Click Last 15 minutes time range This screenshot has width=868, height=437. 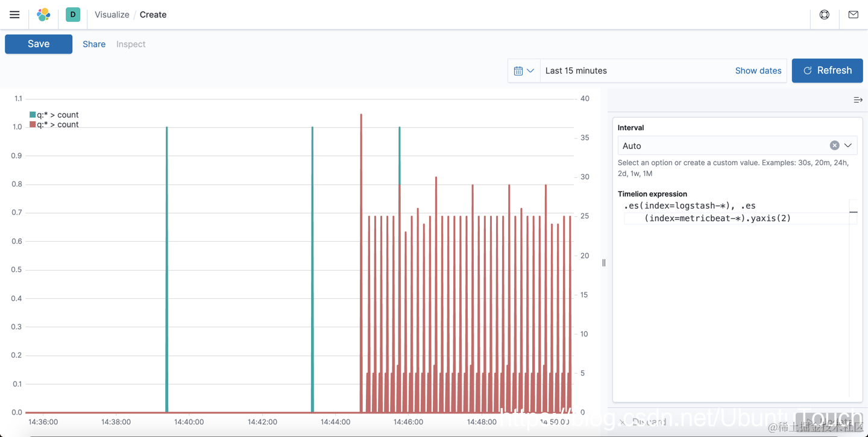click(x=576, y=71)
